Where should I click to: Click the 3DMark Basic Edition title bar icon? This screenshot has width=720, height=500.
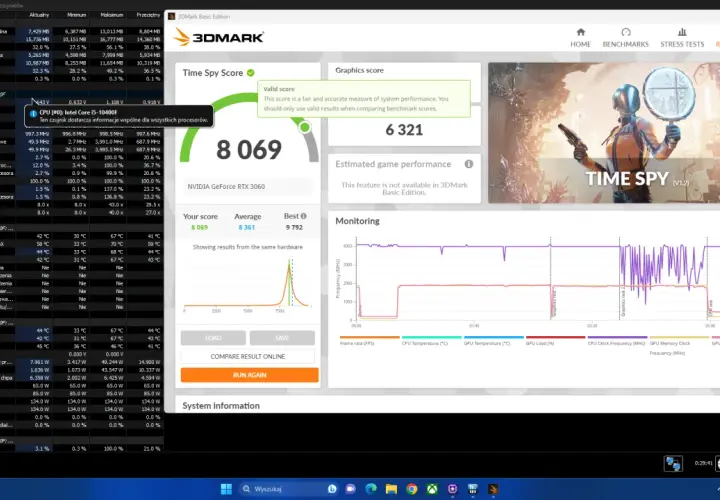[171, 17]
